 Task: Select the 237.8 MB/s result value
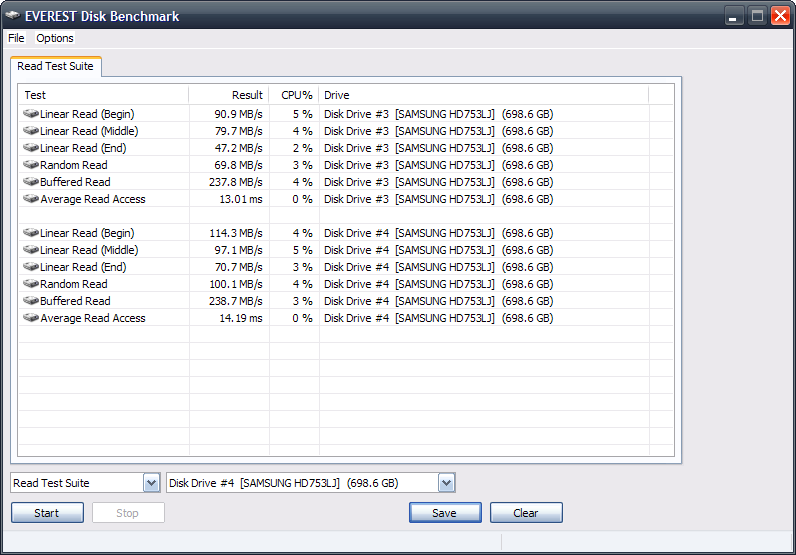pos(236,182)
